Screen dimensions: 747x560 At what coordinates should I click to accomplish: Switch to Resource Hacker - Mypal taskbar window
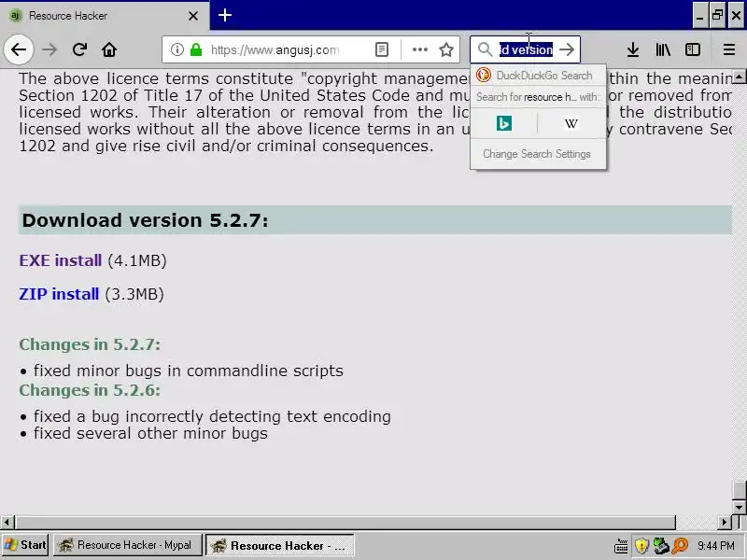(127, 545)
